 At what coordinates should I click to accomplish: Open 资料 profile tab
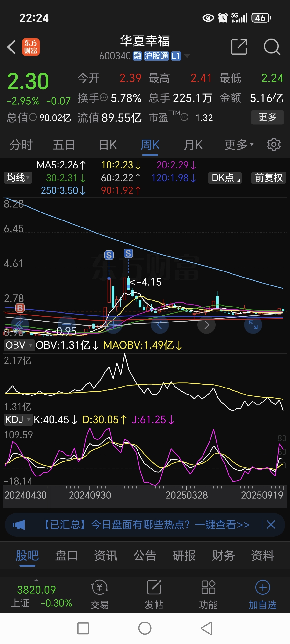point(263,556)
